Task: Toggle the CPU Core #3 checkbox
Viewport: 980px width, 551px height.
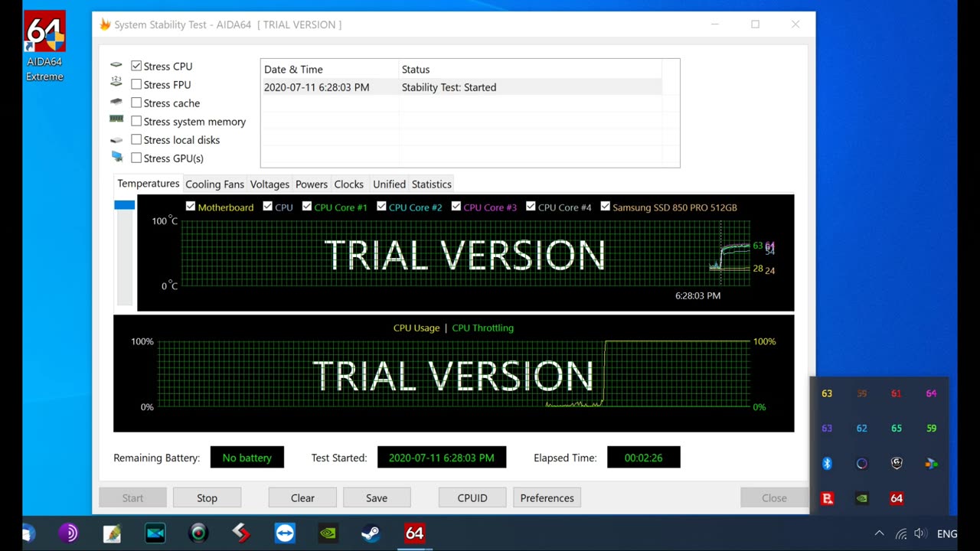Action: point(456,207)
